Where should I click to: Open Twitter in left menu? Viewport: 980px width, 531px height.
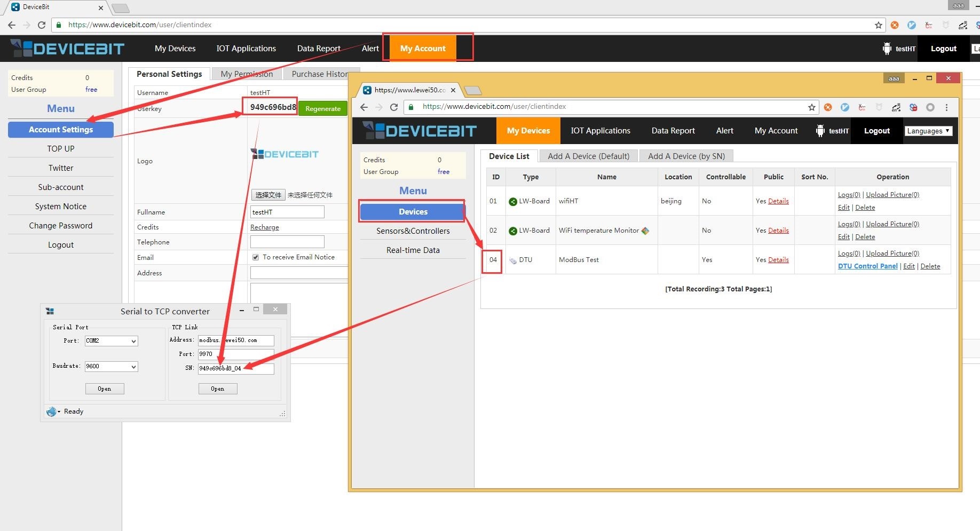[61, 168]
